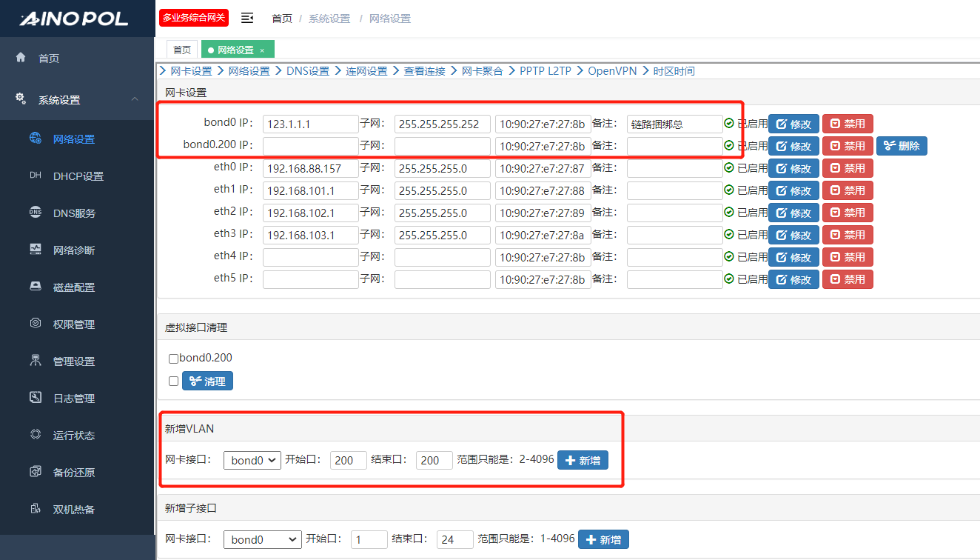
Task: Click the home icon in sidebar
Action: pos(21,58)
